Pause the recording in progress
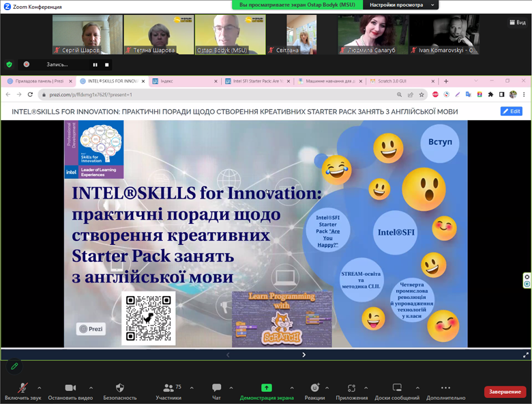Viewport: 532px width, 404px height. point(95,65)
